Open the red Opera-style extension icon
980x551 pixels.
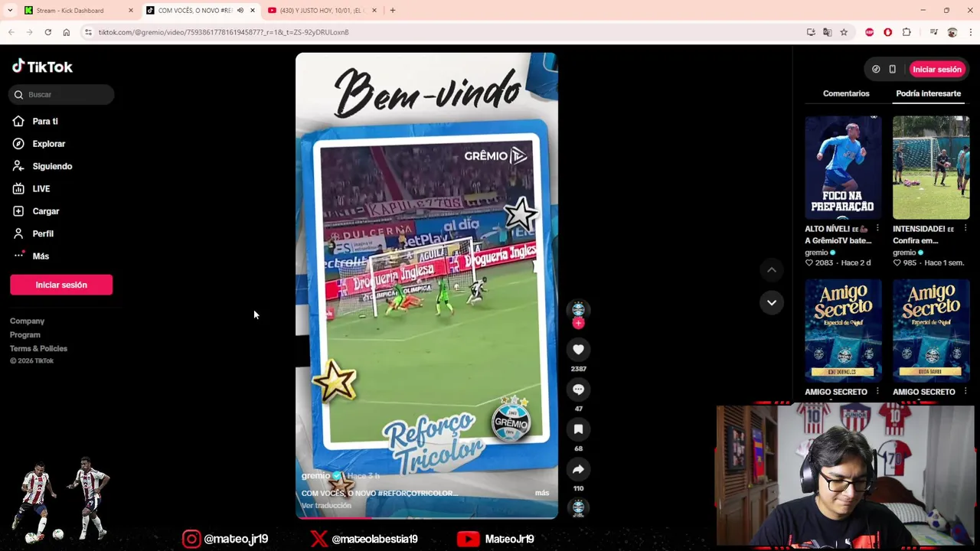[888, 32]
